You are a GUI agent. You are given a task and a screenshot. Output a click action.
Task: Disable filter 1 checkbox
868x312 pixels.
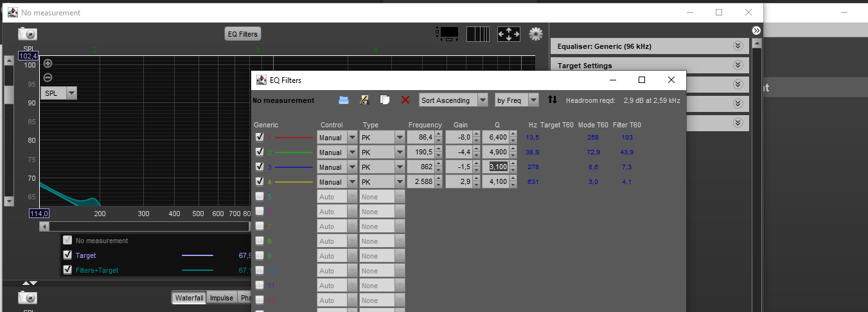pyautogui.click(x=260, y=137)
